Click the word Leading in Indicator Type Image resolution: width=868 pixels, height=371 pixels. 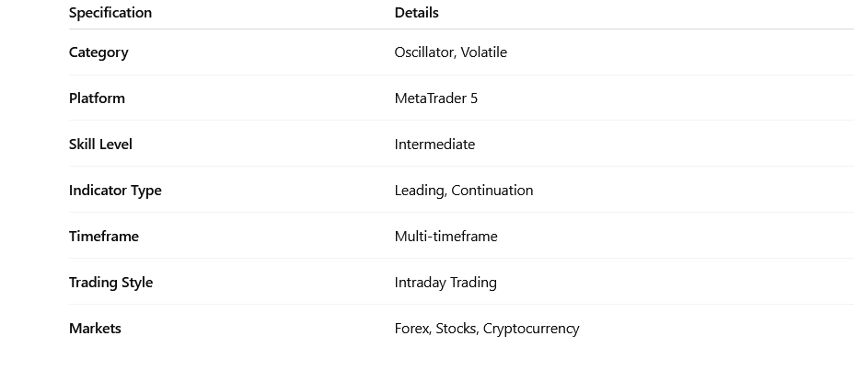419,191
